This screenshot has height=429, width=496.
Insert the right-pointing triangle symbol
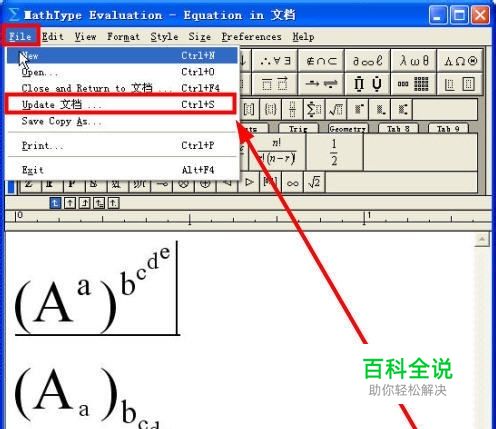click(249, 182)
